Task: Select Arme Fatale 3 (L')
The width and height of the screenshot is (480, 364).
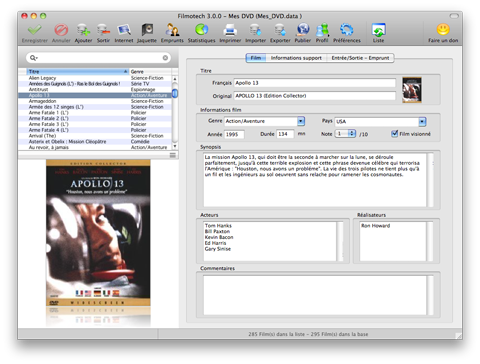Action: coord(95,124)
